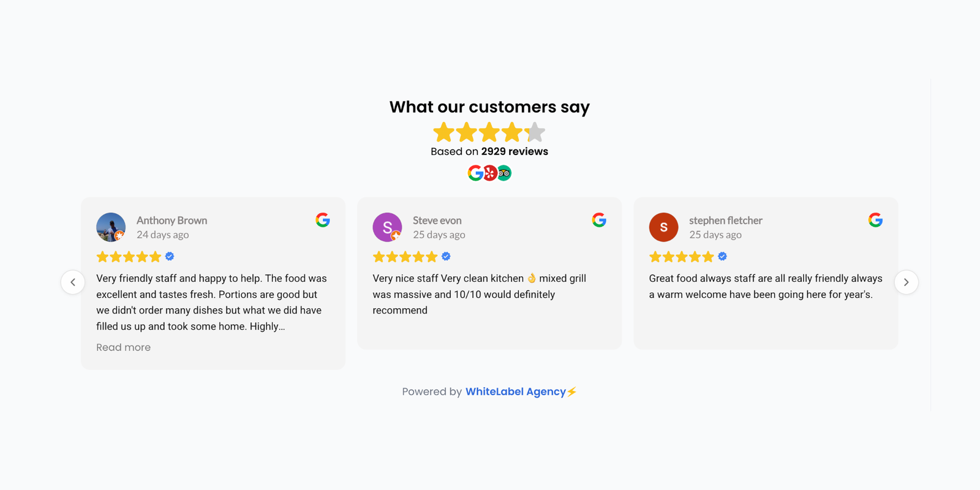The image size is (980, 490).
Task: Click the overall star rating below the heading
Action: coord(489,132)
